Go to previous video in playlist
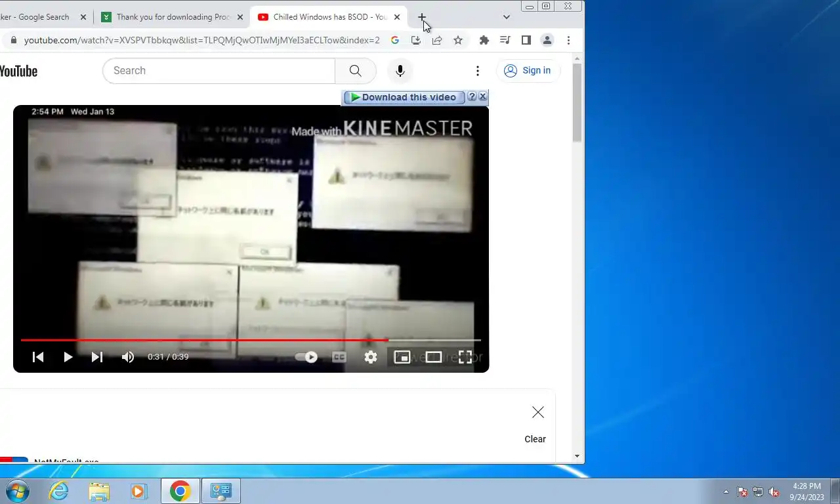This screenshot has height=504, width=840. pyautogui.click(x=38, y=357)
